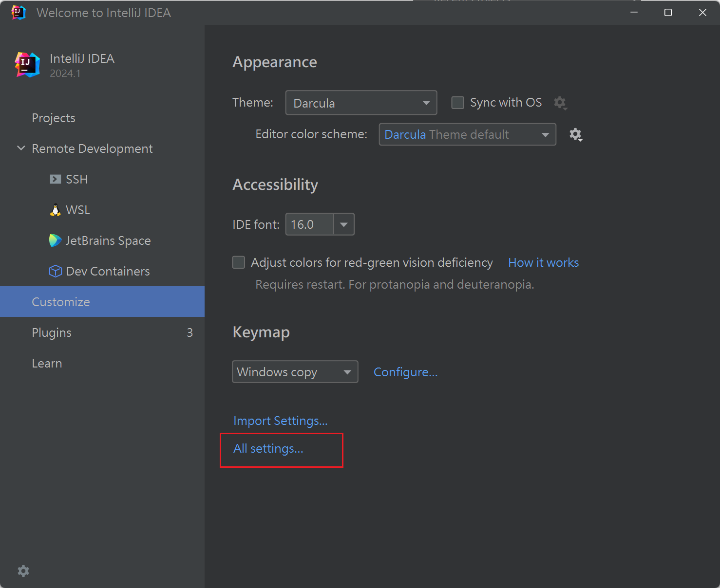Minimize the Welcome to IntelliJ IDEA window

634,13
